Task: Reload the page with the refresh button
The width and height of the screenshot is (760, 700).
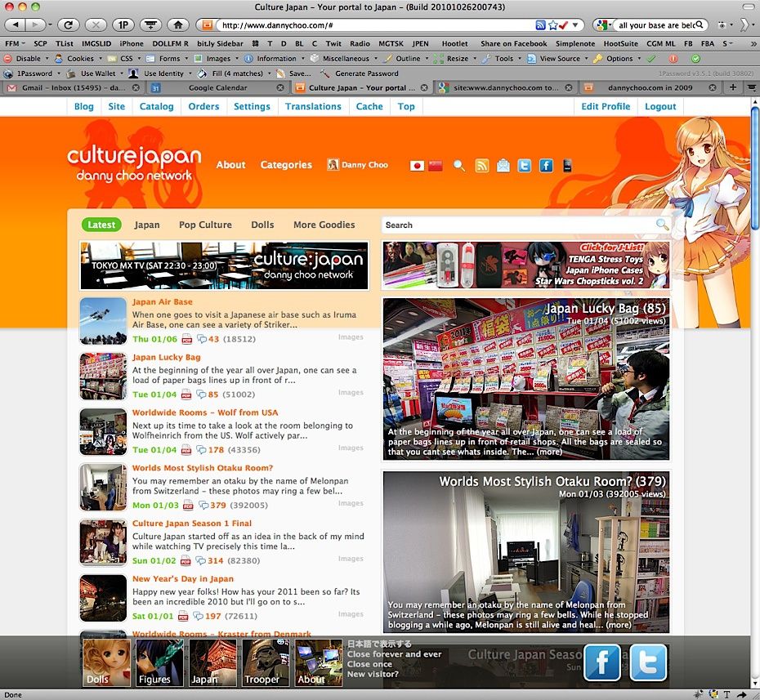Action: 68,25
